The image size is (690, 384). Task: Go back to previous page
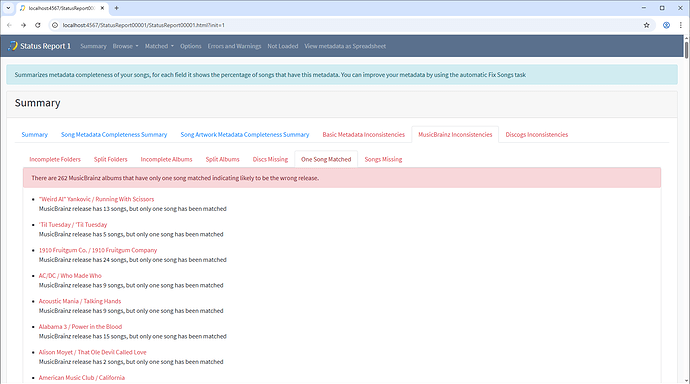(x=9, y=25)
